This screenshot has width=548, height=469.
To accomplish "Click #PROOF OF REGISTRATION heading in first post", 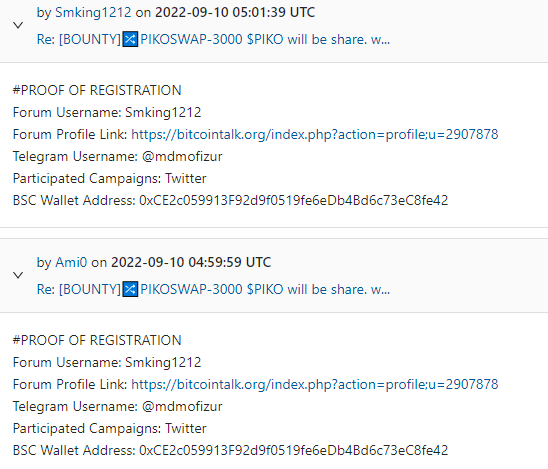I will tap(97, 90).
